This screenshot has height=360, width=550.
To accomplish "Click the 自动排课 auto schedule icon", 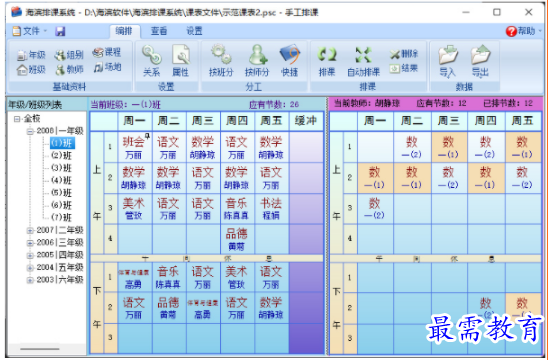I will pyautogui.click(x=363, y=61).
